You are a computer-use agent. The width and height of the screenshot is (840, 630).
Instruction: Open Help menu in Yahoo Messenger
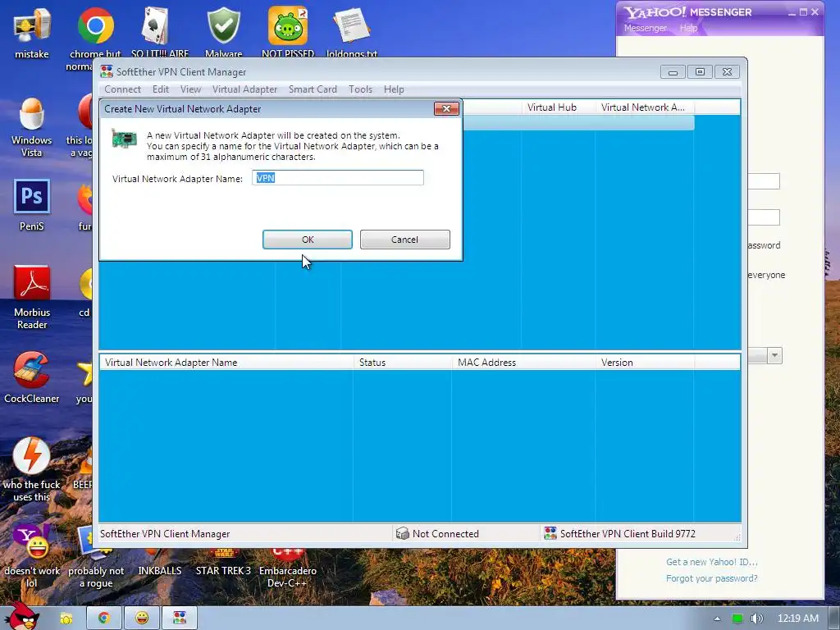688,28
